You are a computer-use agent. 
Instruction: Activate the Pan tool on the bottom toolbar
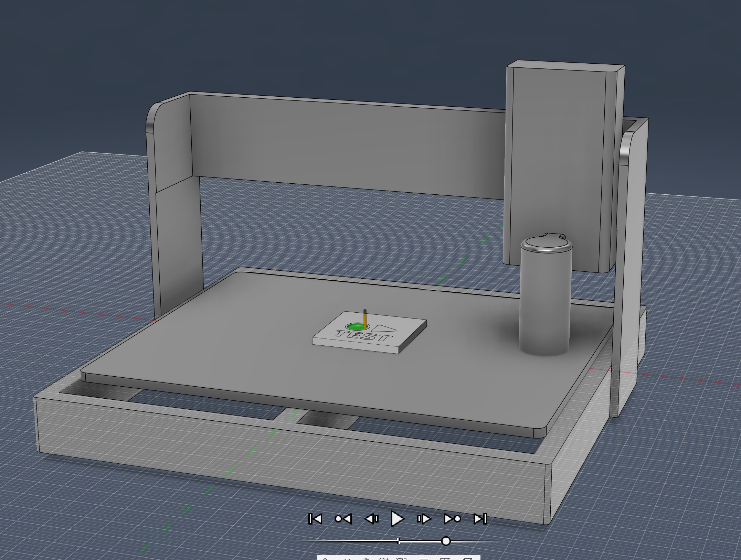tap(366, 559)
